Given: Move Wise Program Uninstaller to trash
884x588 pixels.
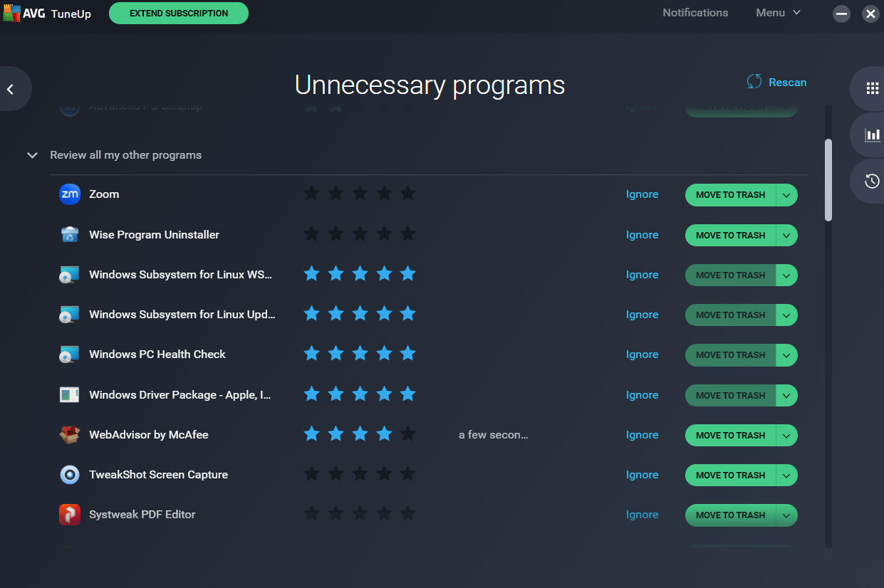Looking at the screenshot, I should [730, 236].
